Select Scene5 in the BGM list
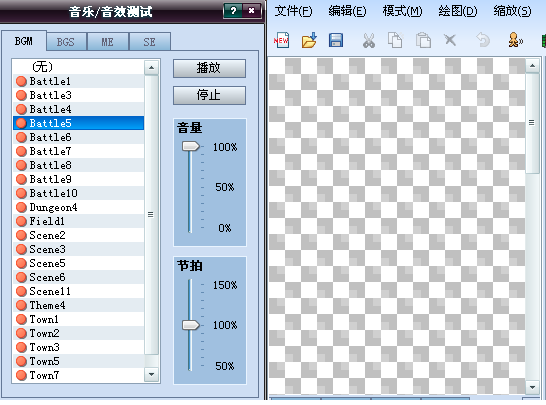The height and width of the screenshot is (405, 546). pyautogui.click(x=78, y=263)
